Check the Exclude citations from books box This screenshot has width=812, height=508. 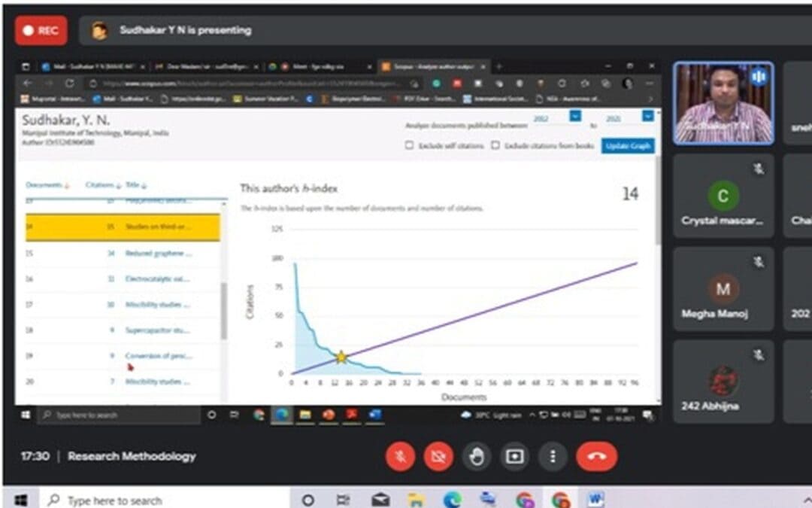pyautogui.click(x=495, y=146)
